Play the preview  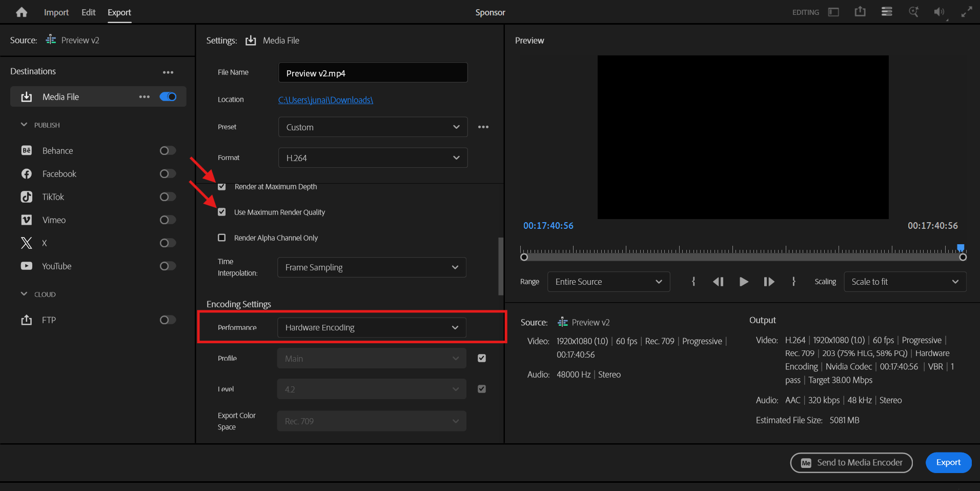click(x=744, y=282)
